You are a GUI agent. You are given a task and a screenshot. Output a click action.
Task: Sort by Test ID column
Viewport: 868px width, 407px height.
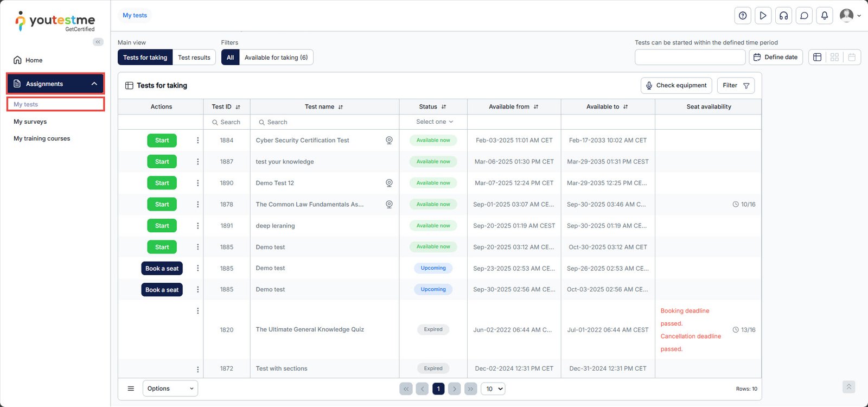pos(238,107)
